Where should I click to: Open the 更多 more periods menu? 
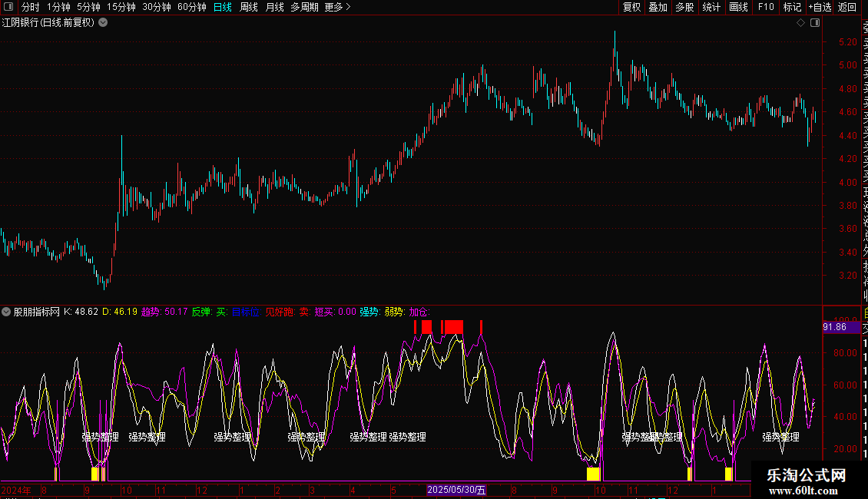(337, 7)
